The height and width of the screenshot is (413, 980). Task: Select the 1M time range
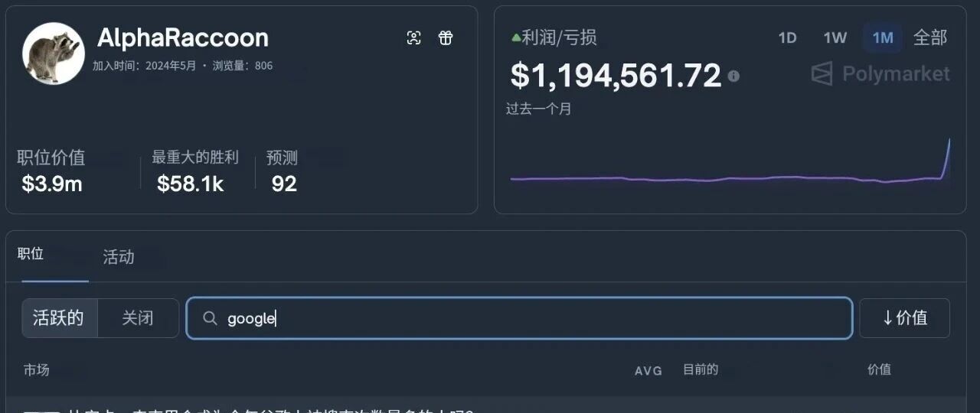pyautogui.click(x=883, y=37)
